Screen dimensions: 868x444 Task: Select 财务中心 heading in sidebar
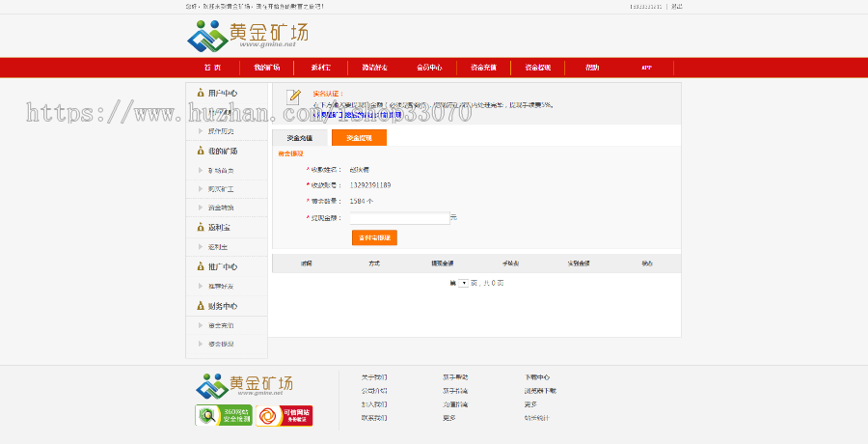click(223, 306)
